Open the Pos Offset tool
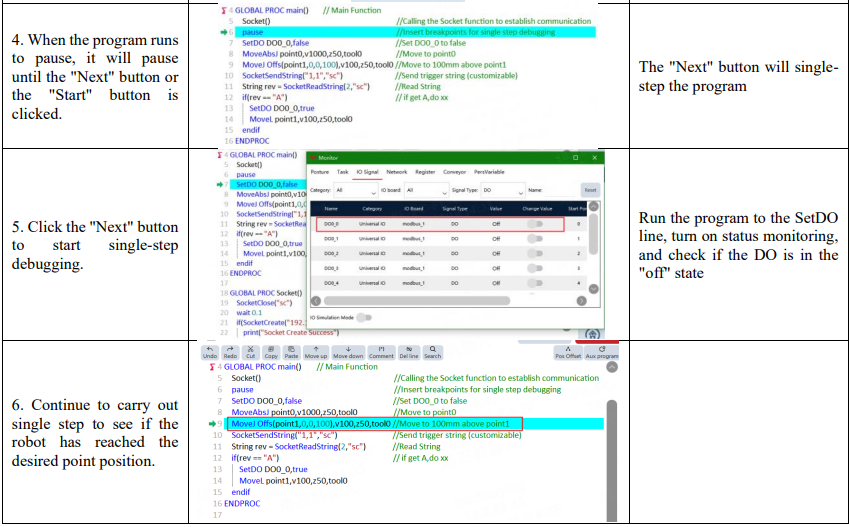The image size is (850, 527). [x=568, y=352]
